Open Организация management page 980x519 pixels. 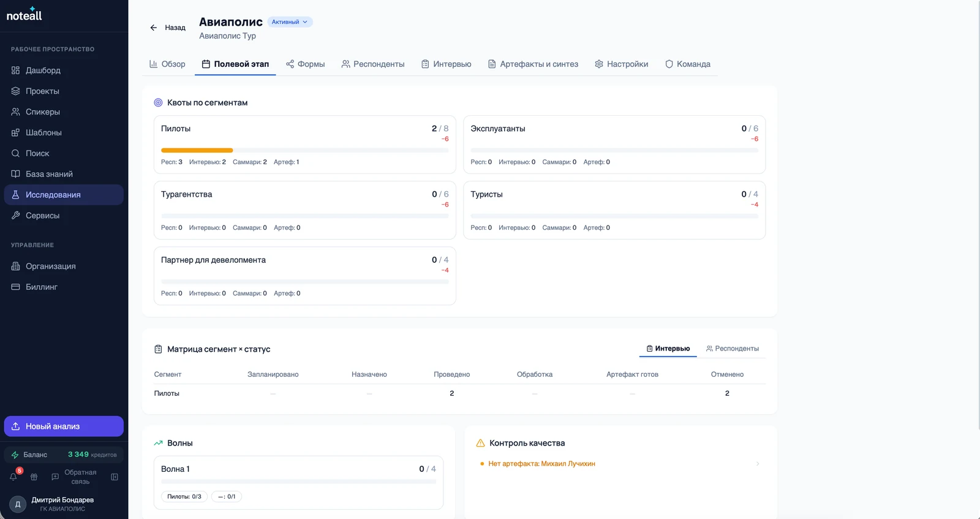[x=64, y=267]
